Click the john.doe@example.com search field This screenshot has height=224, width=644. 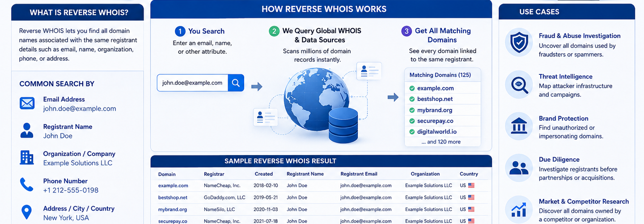[x=192, y=83]
